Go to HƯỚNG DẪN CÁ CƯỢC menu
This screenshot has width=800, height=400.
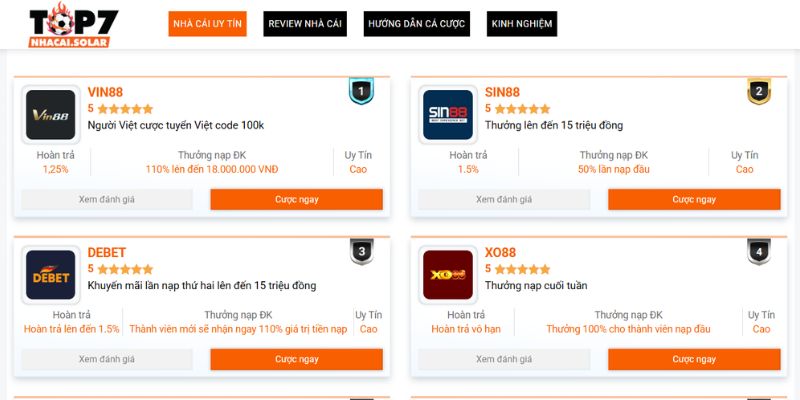point(417,24)
